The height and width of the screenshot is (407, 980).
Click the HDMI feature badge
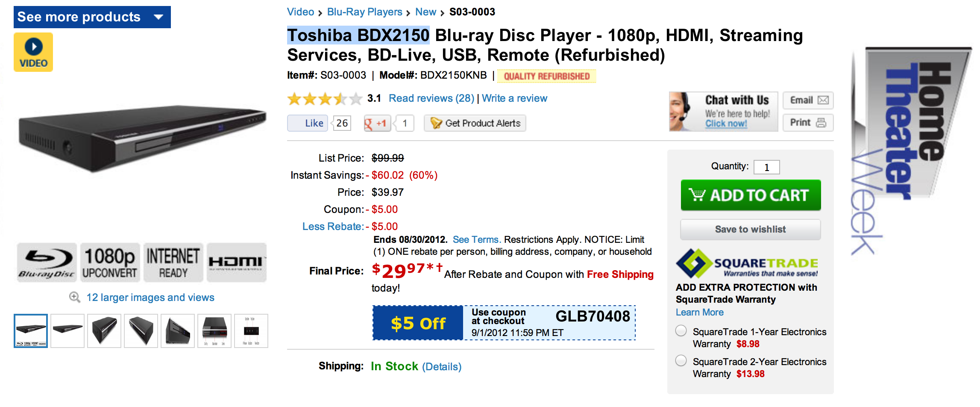click(237, 262)
